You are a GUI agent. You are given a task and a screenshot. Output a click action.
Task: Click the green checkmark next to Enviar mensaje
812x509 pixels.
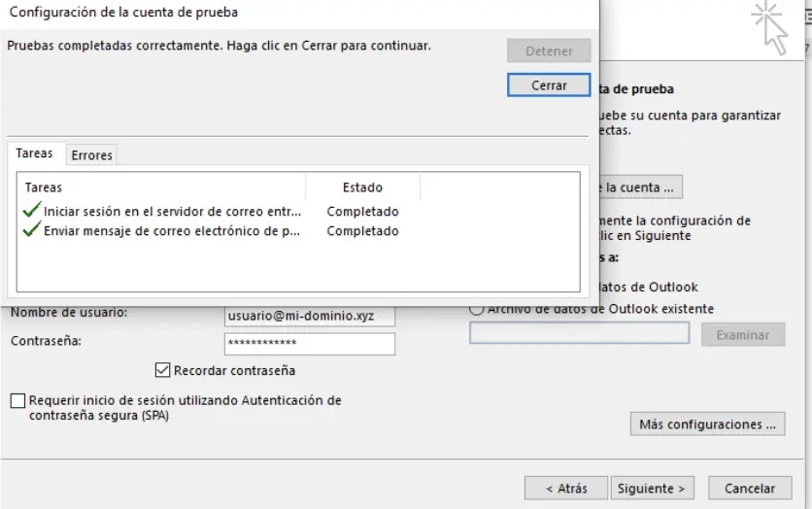pyautogui.click(x=32, y=229)
